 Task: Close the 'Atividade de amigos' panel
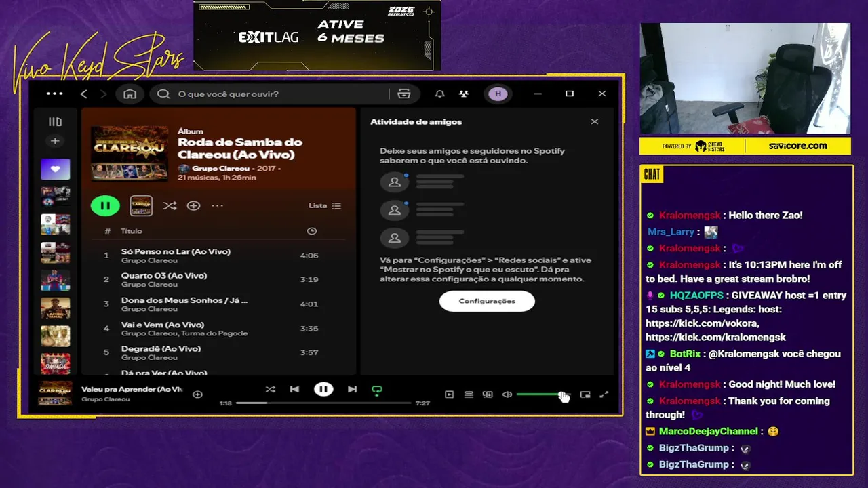595,122
